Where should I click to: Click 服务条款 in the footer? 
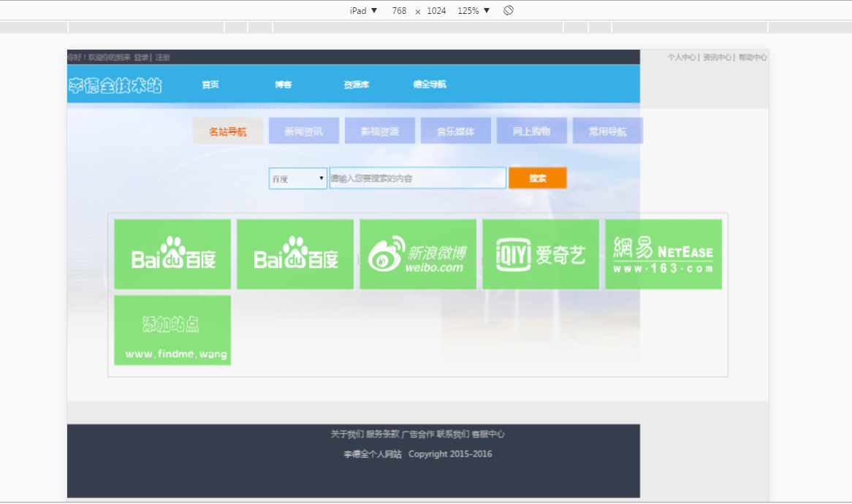(383, 434)
